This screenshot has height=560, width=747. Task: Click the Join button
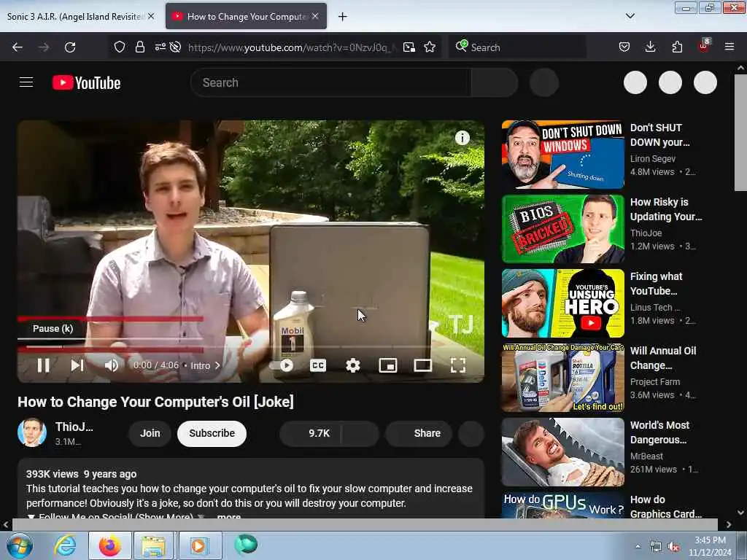click(x=150, y=433)
